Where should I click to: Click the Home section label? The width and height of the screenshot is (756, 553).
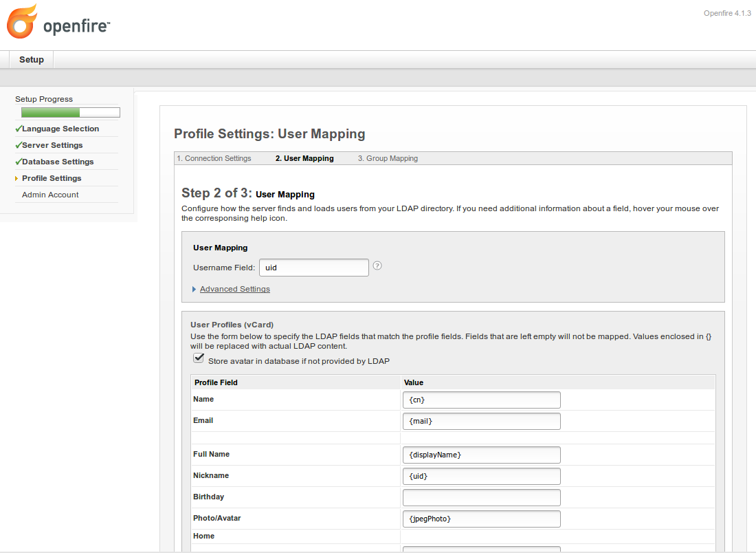[204, 536]
